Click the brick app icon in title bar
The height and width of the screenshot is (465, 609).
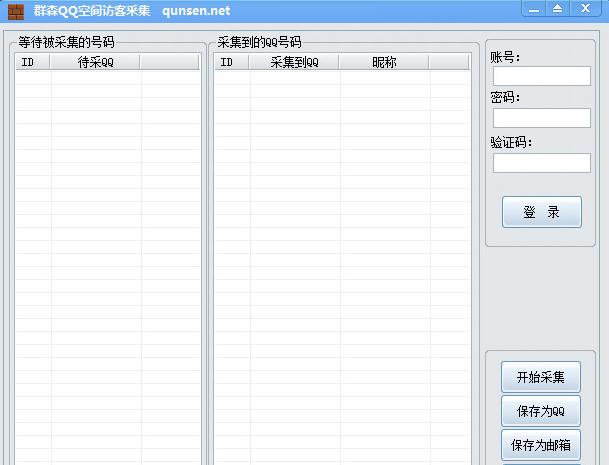16,10
